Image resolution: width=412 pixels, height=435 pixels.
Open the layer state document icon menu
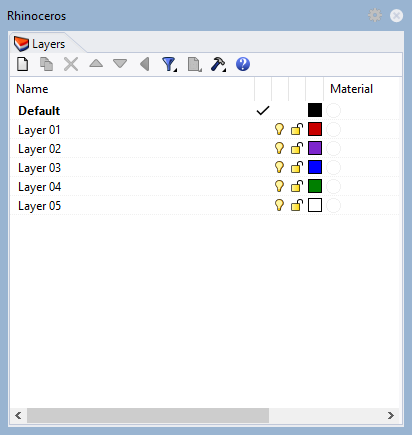point(195,64)
